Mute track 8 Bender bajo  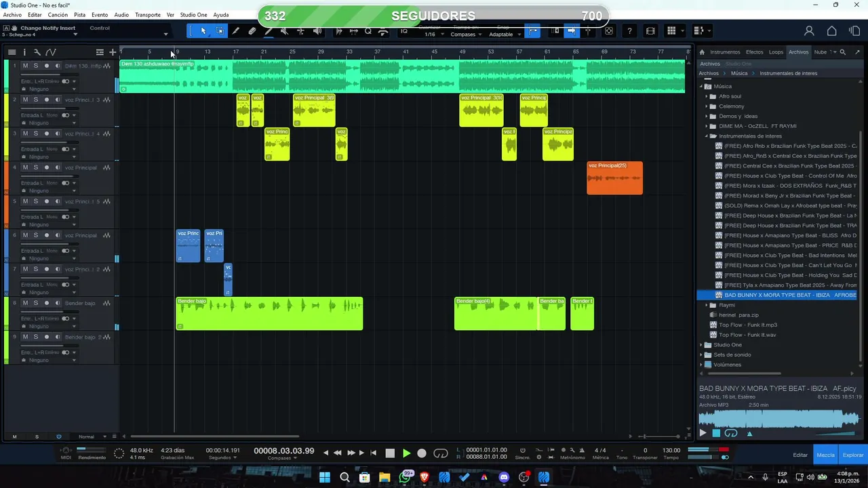(25, 303)
